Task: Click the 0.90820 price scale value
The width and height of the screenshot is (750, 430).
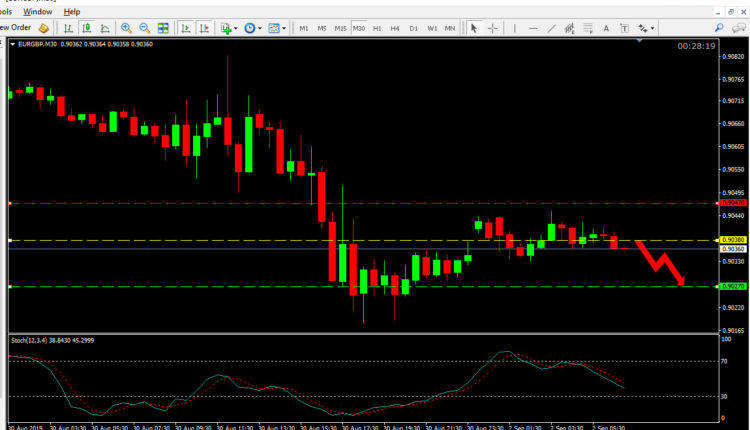Action: tap(733, 56)
